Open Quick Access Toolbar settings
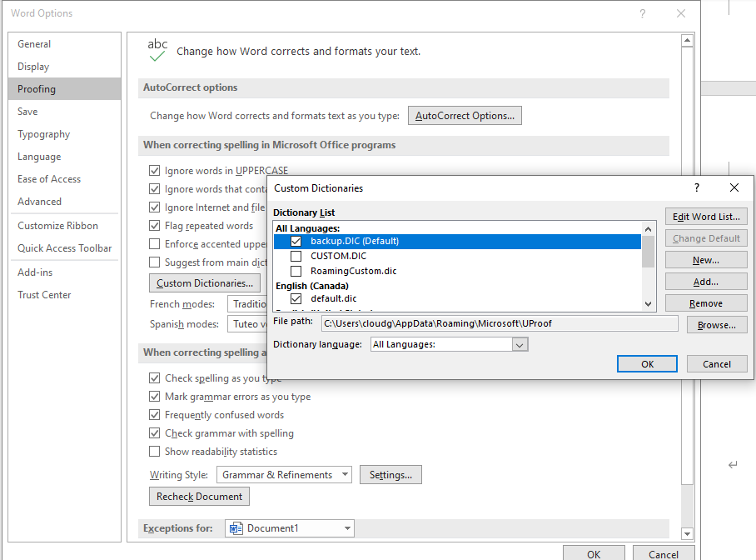 click(x=64, y=248)
